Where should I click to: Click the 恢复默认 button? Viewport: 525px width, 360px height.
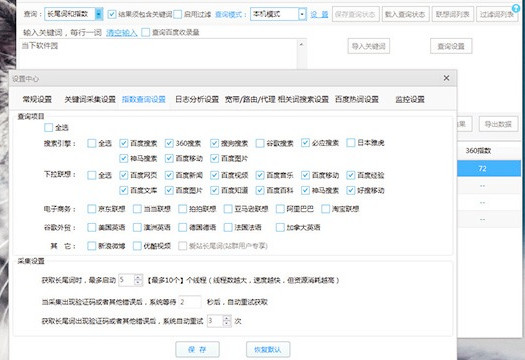click(x=268, y=349)
